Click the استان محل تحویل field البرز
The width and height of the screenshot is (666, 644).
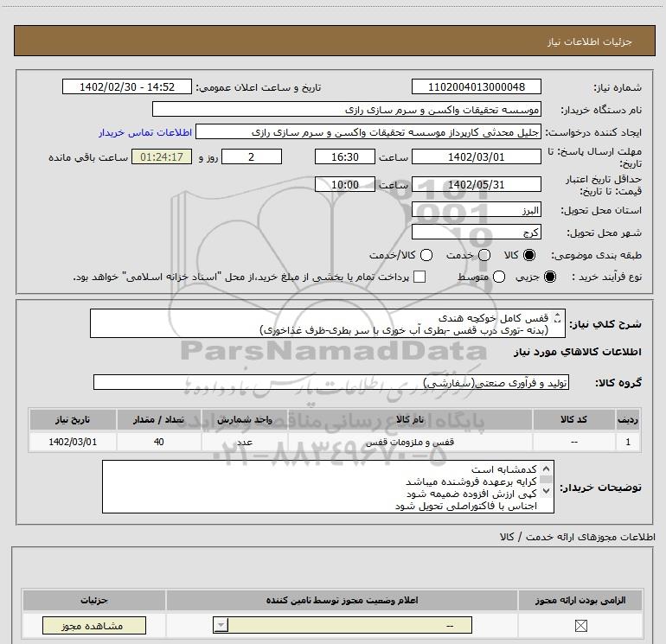tap(476, 210)
